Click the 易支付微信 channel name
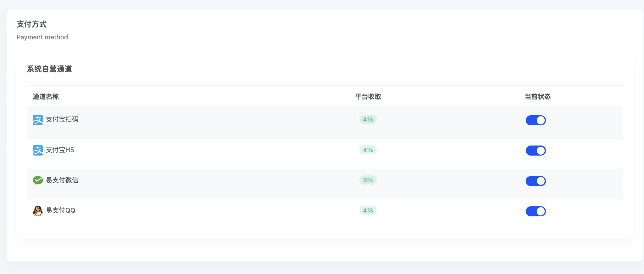Screen dimensions: 644x274 pos(62,180)
